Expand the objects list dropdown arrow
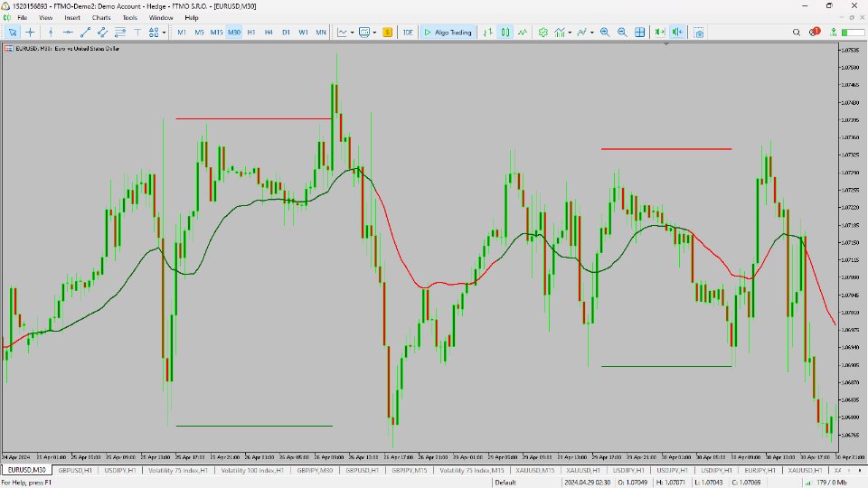 click(x=591, y=33)
